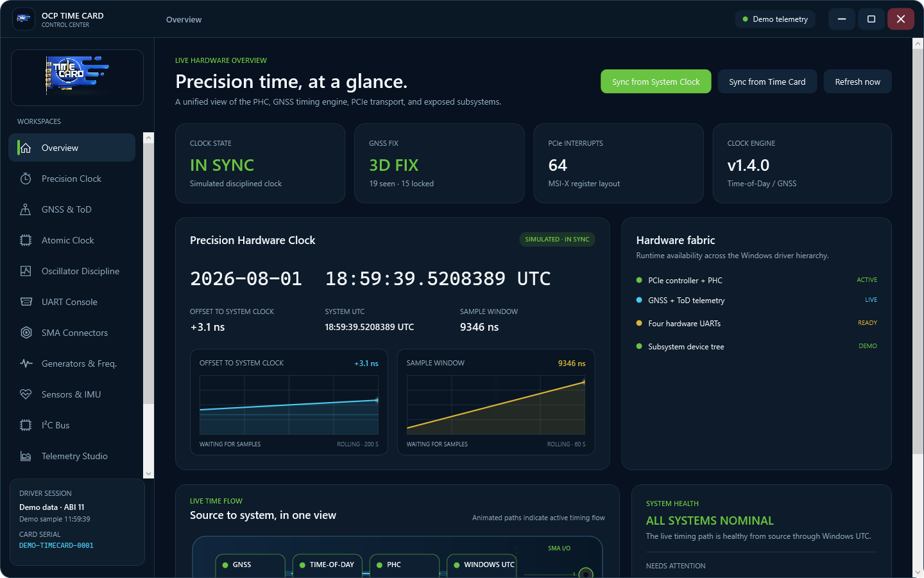
Task: Click the 3D FIX GNSS value
Action: [394, 165]
